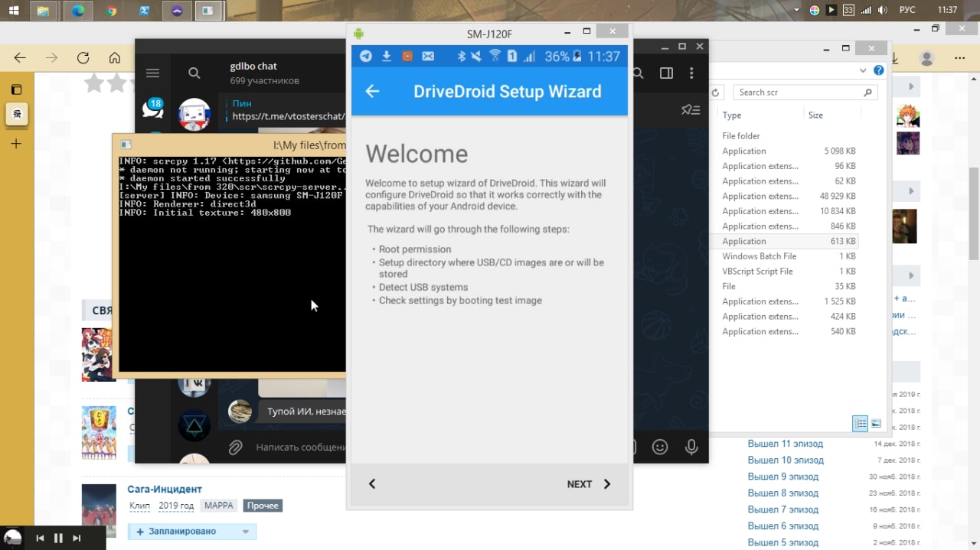This screenshot has height=550, width=980.
Task: Sort Explorer by Size column
Action: (x=815, y=116)
